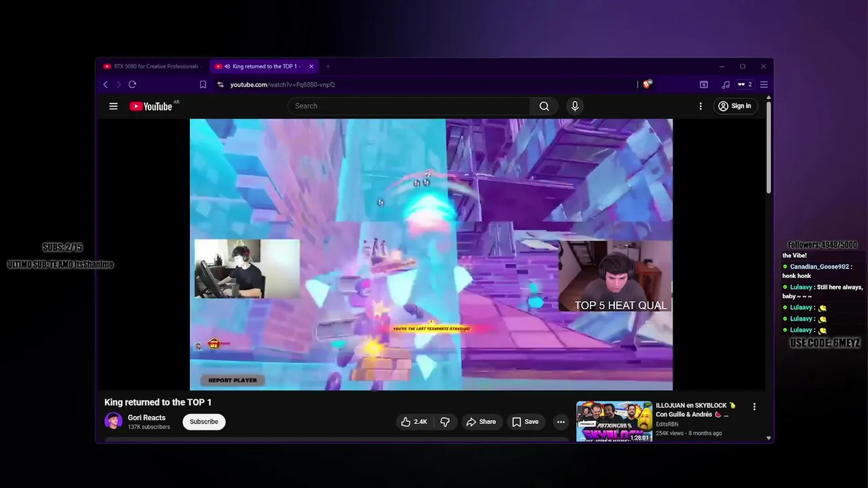Open more actions ellipsis under video
The width and height of the screenshot is (868, 488).
[561, 422]
